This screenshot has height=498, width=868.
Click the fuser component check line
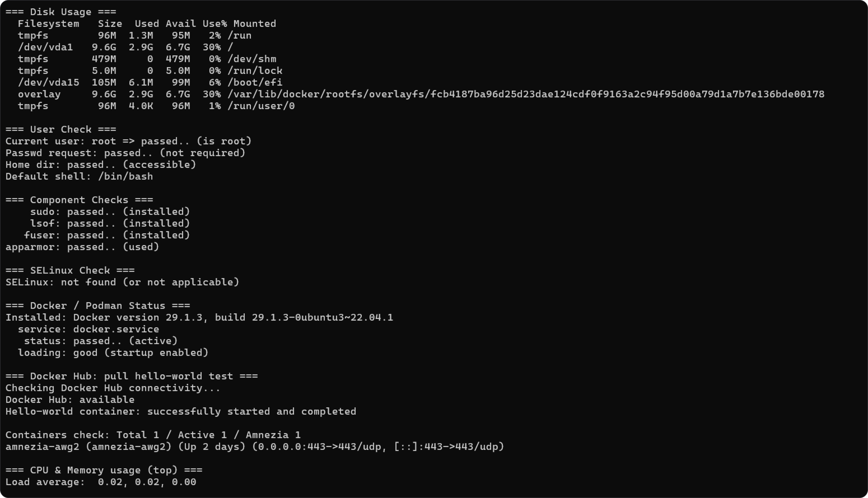pos(107,235)
